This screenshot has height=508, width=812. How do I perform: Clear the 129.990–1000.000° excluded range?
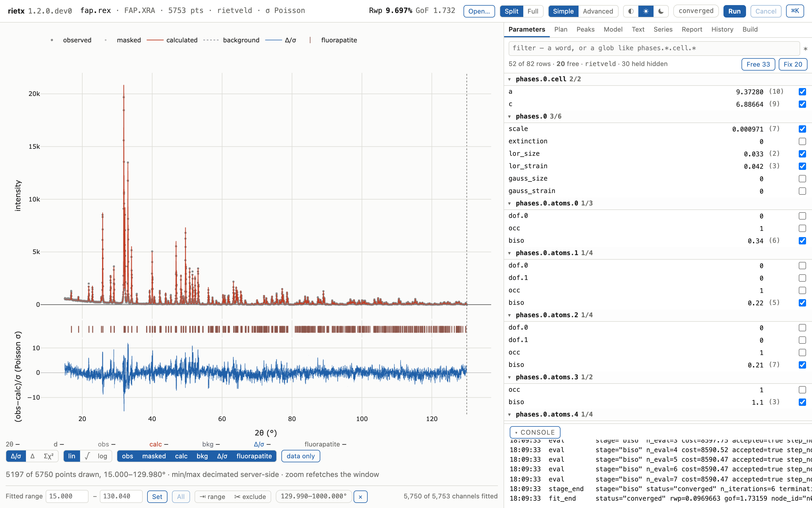(x=360, y=497)
